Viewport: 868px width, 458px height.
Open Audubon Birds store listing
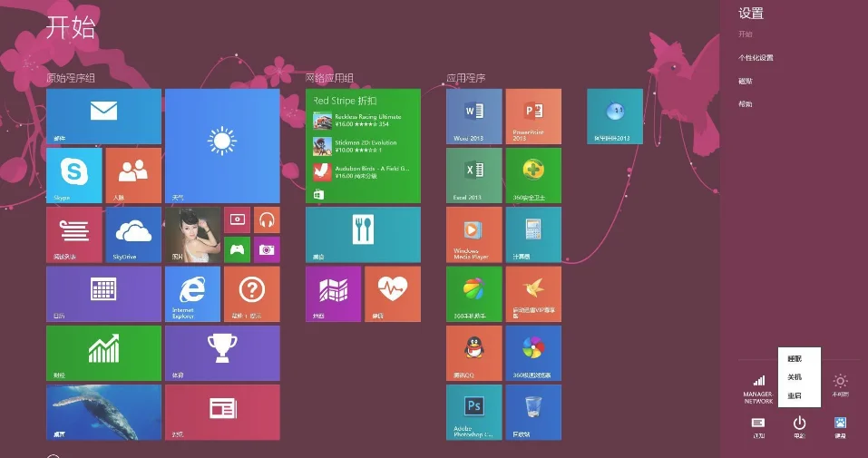(361, 171)
